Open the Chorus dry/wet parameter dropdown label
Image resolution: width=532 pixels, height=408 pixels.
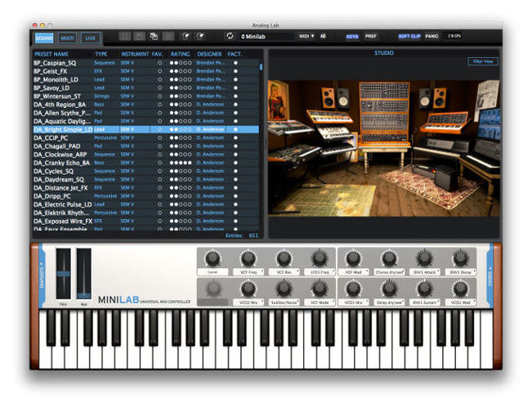coord(389,272)
